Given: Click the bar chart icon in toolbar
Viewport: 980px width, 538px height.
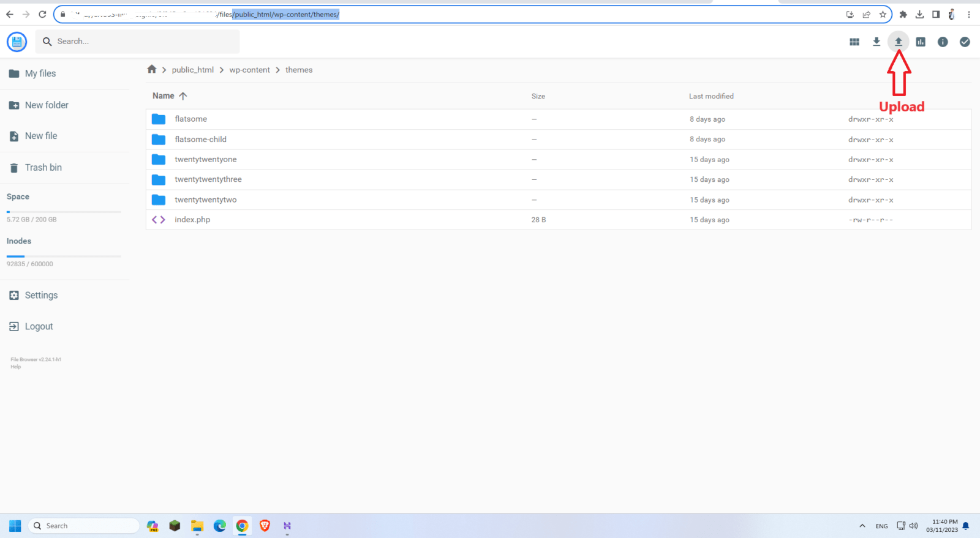Looking at the screenshot, I should 920,42.
